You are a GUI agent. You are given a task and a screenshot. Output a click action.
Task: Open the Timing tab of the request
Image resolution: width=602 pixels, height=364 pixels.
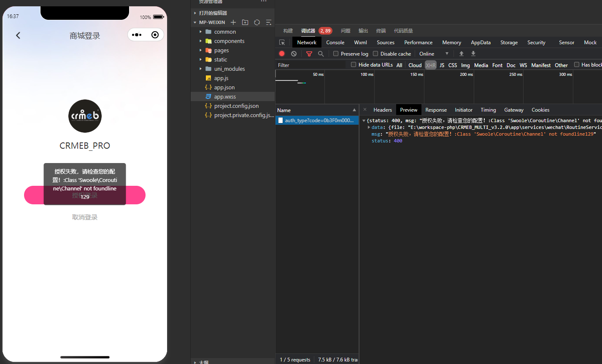pyautogui.click(x=488, y=110)
